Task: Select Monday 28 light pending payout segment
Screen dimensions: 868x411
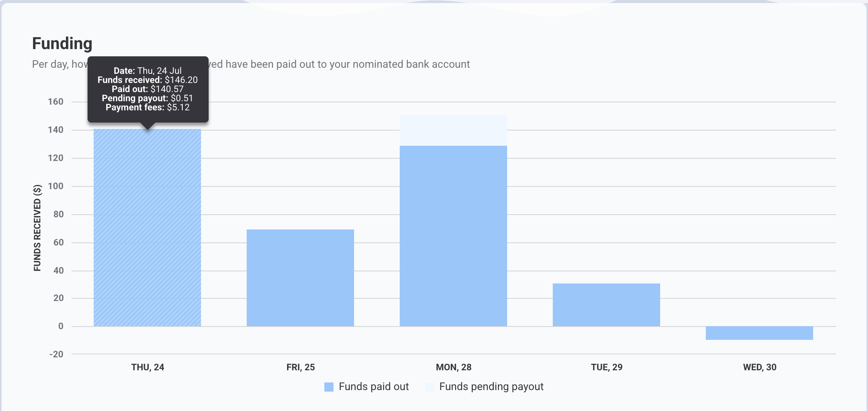Action: (x=453, y=131)
